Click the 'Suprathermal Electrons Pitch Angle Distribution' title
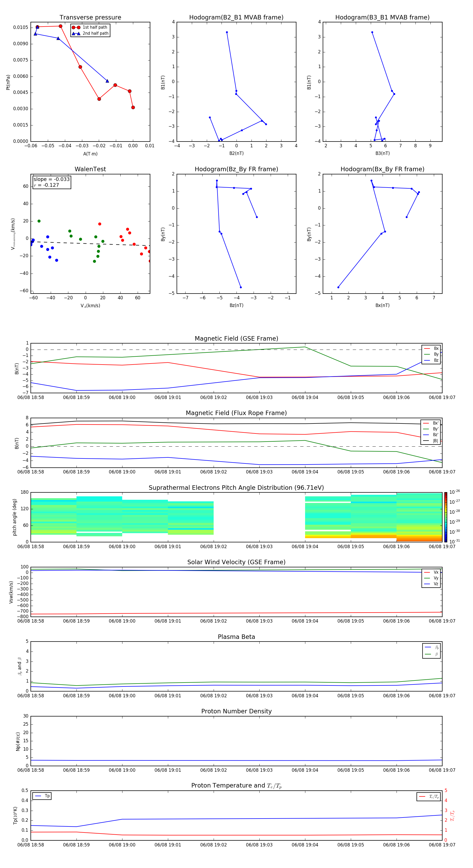The image size is (473, 868). 236,488
